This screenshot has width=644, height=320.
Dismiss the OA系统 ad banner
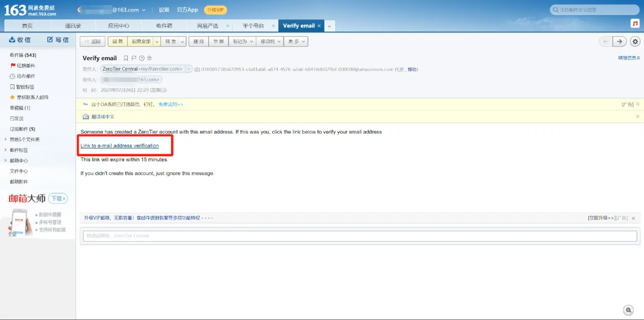pyautogui.click(x=637, y=104)
